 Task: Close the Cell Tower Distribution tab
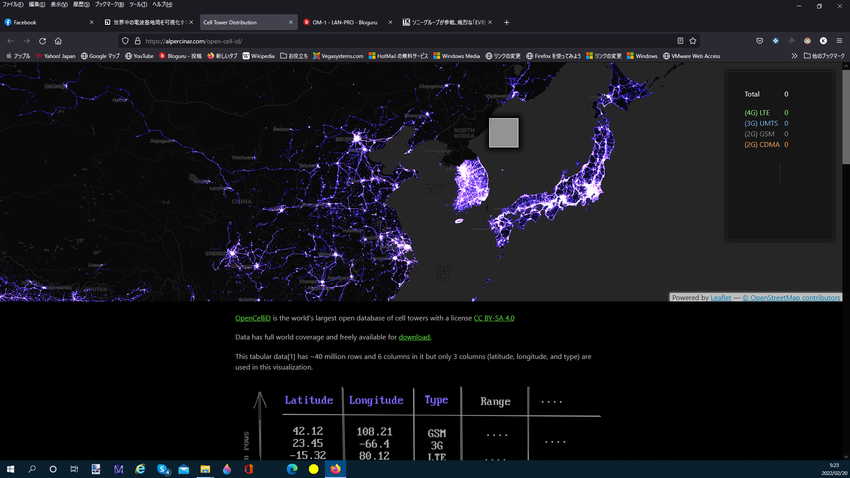click(x=291, y=22)
